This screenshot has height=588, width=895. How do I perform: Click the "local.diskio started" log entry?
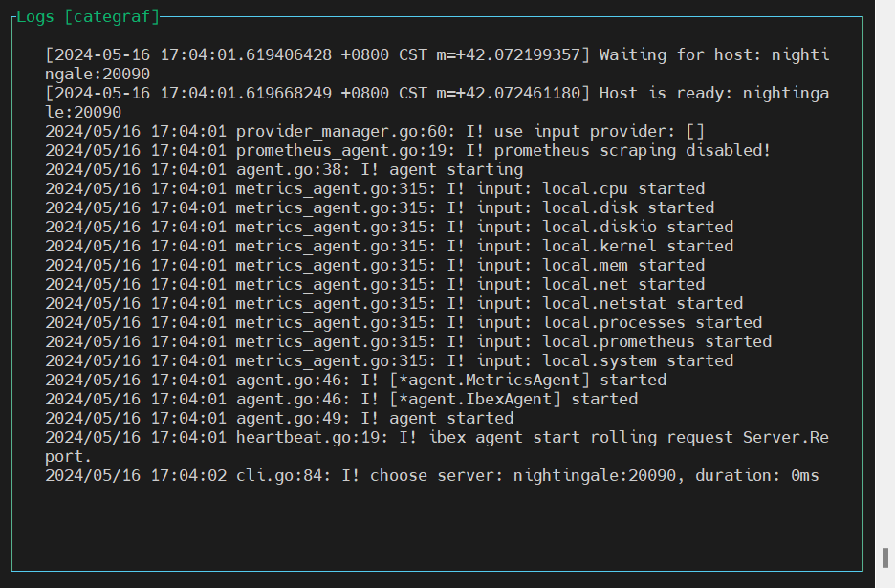click(x=389, y=227)
